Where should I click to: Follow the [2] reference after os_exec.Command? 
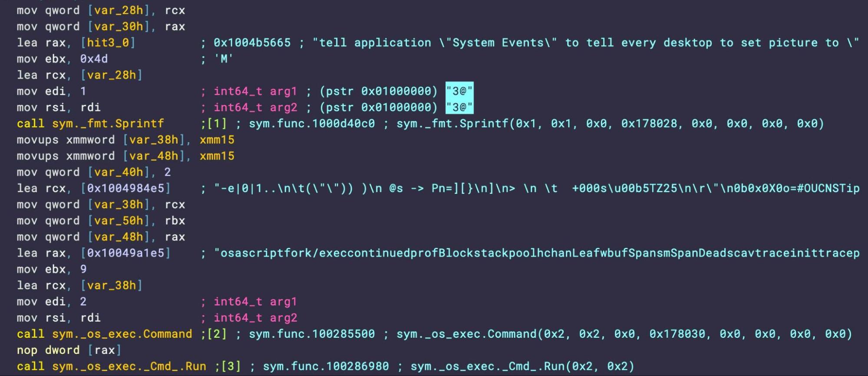click(217, 334)
